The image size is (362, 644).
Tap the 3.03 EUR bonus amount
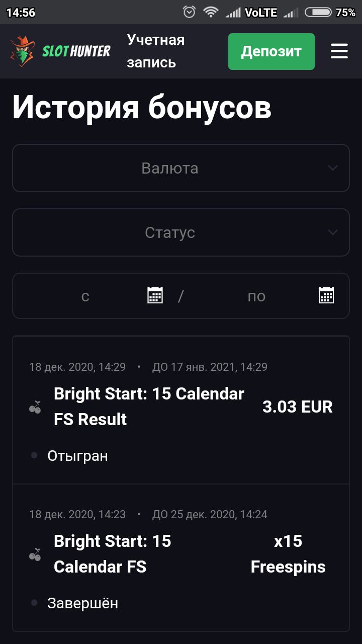click(298, 407)
